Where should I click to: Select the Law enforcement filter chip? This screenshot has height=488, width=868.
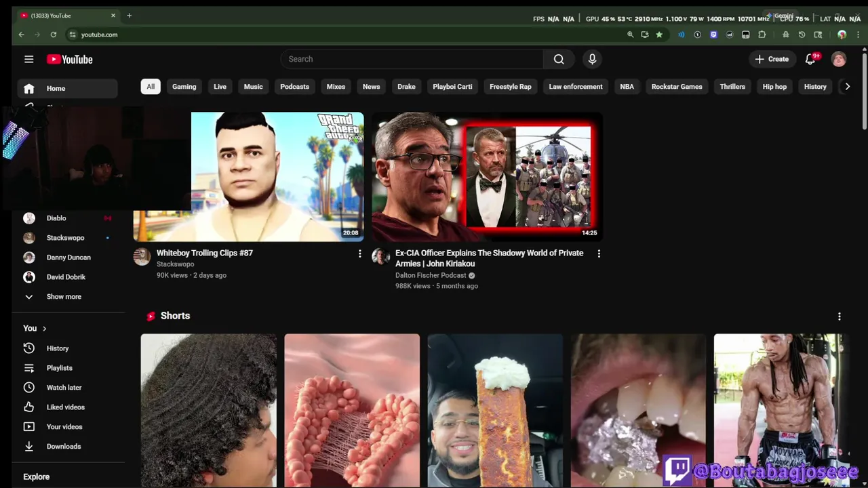(575, 87)
